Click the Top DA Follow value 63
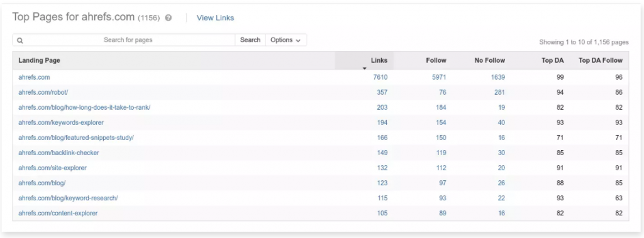 point(619,198)
